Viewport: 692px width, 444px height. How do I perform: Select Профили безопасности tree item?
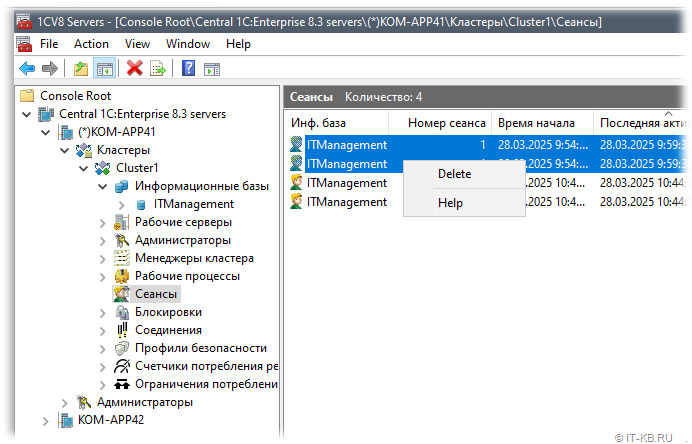(201, 348)
